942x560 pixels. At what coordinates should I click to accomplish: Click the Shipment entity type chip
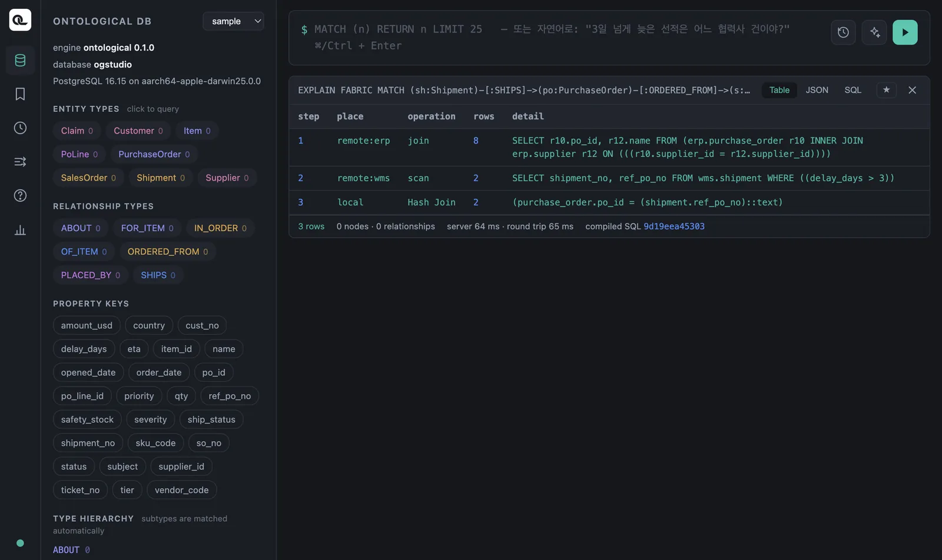[x=161, y=178]
